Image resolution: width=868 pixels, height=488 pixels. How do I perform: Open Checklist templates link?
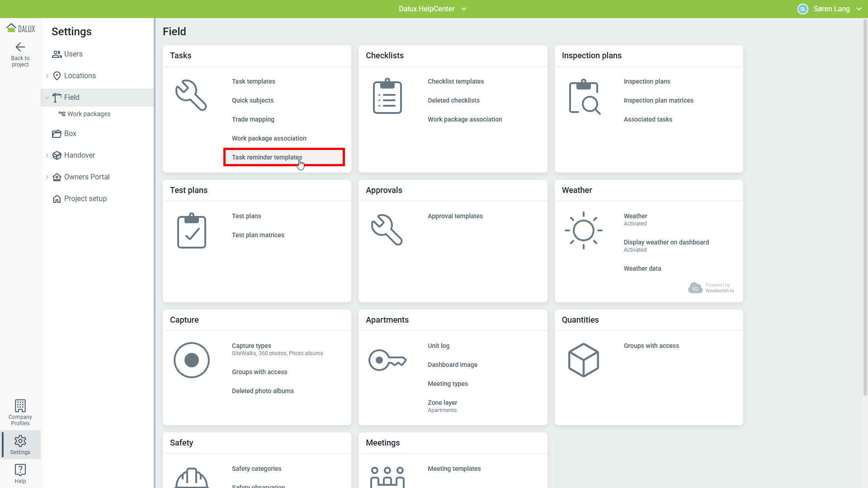pos(456,81)
